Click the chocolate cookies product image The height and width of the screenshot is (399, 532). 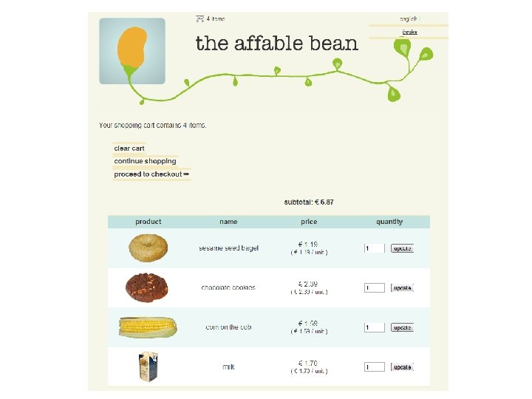click(x=147, y=287)
